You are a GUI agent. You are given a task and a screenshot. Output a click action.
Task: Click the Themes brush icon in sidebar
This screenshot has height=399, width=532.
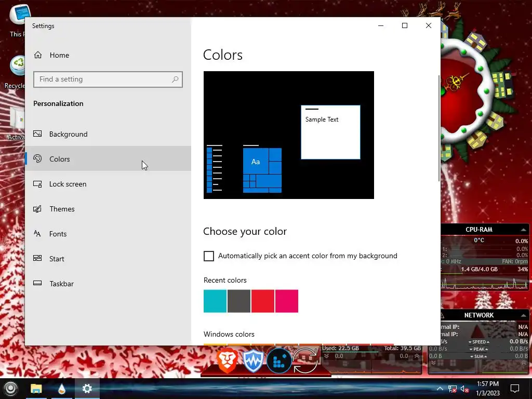[37, 209]
